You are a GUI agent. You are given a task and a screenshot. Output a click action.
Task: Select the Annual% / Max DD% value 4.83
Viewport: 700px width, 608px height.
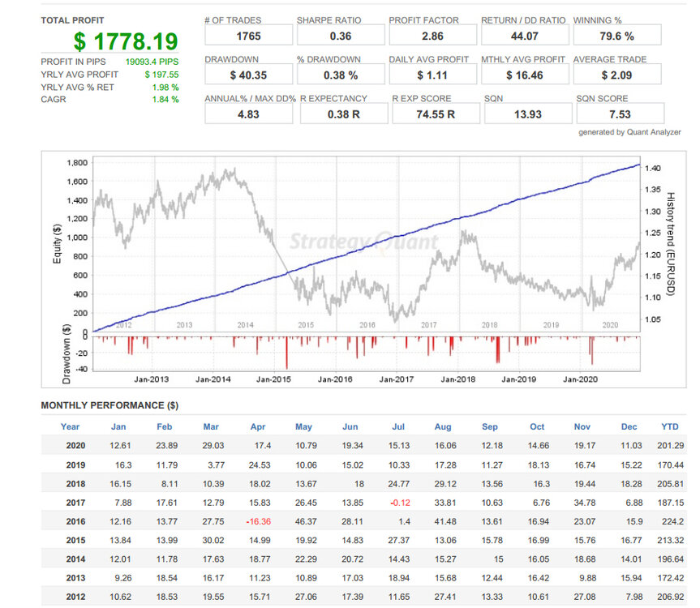[249, 114]
